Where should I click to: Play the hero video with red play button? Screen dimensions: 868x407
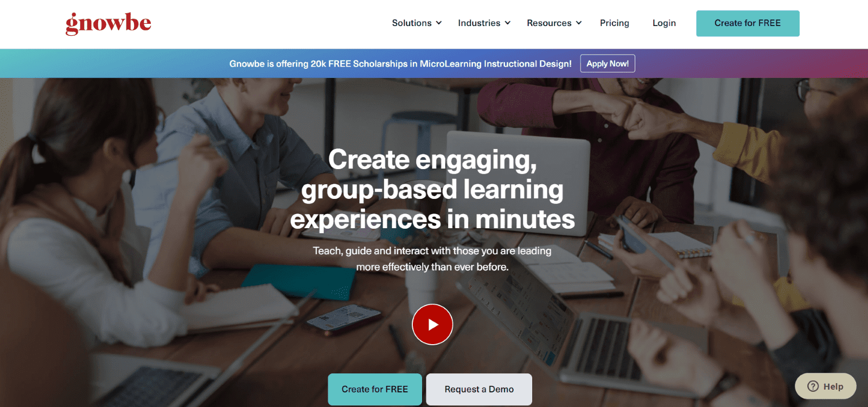[432, 324]
